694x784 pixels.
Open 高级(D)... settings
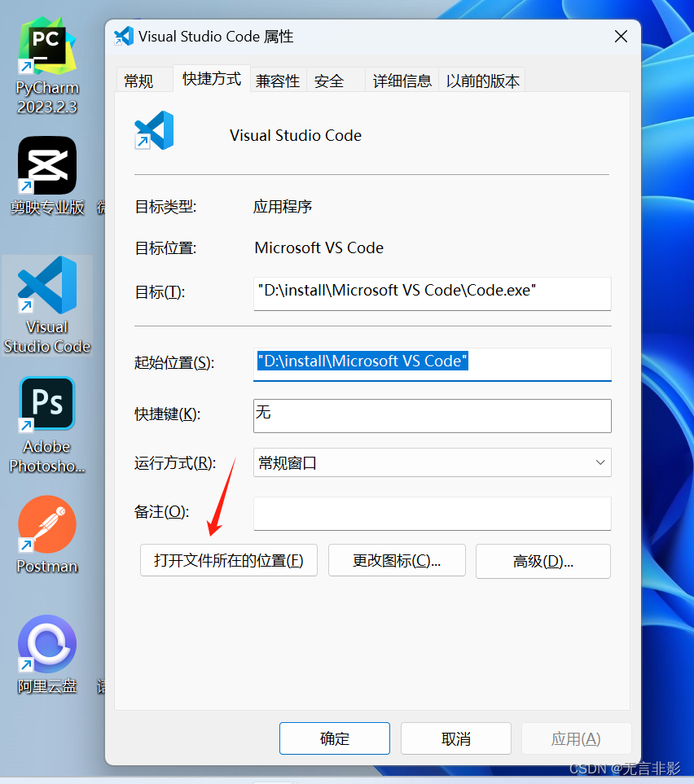(x=542, y=561)
